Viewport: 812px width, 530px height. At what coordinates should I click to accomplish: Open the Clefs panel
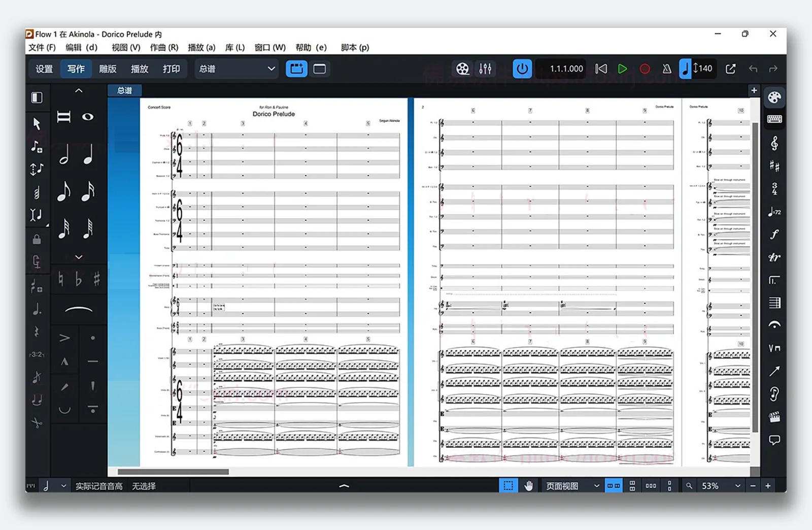click(x=774, y=144)
